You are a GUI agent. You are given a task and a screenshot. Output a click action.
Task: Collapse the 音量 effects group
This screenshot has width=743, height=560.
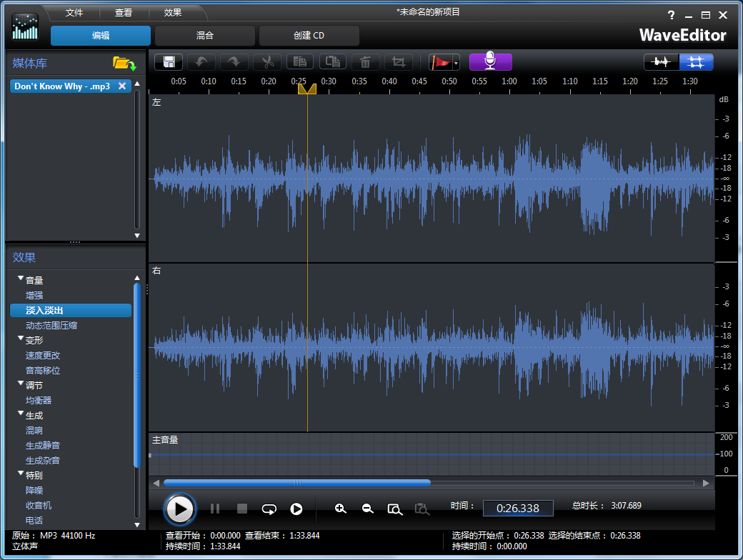click(20, 280)
